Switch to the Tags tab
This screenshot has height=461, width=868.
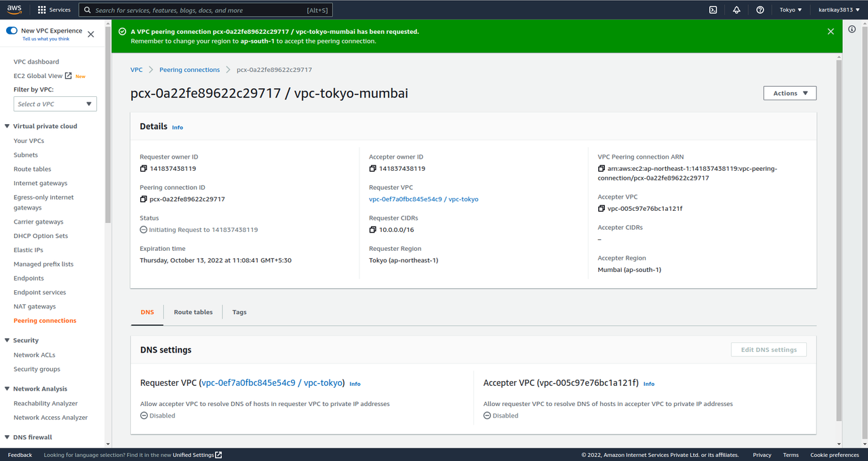tap(239, 313)
